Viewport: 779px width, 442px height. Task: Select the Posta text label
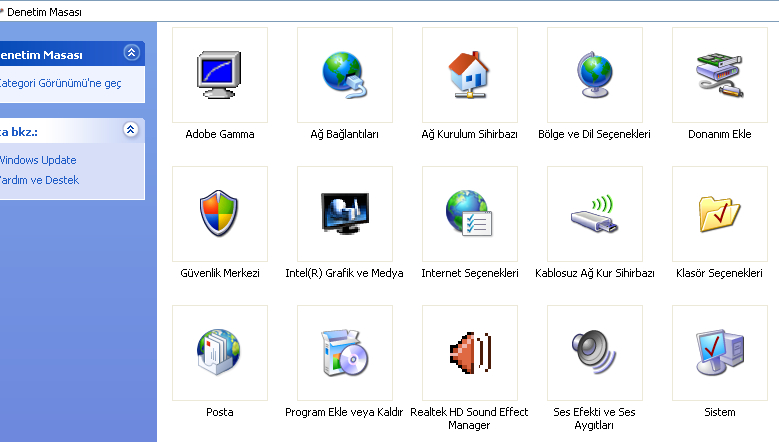[220, 412]
